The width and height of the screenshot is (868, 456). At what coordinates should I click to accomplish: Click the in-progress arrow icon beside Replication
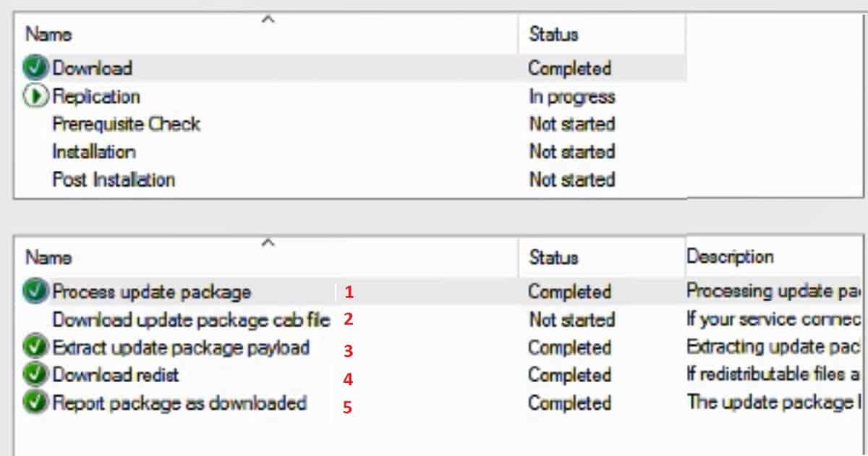[35, 96]
